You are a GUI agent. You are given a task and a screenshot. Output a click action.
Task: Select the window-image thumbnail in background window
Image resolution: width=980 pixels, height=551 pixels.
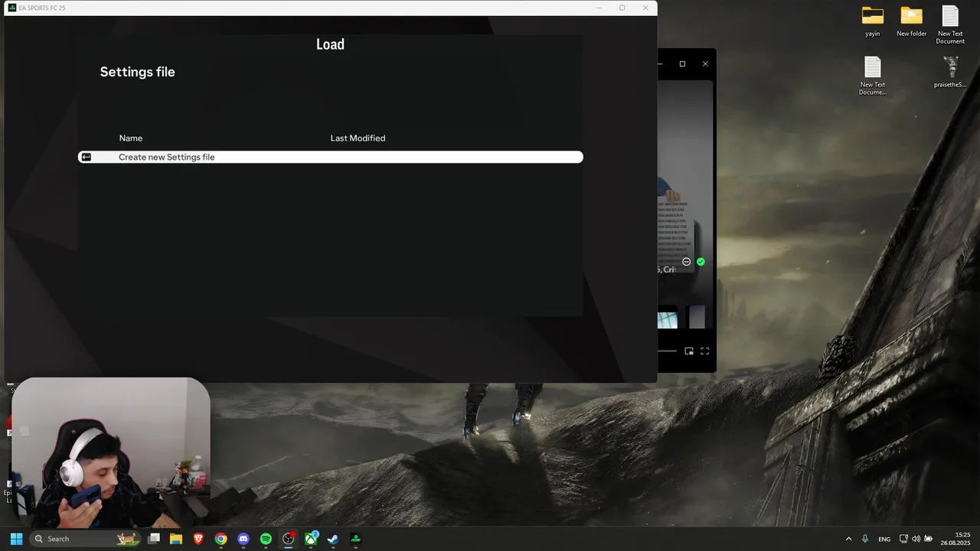click(x=668, y=318)
